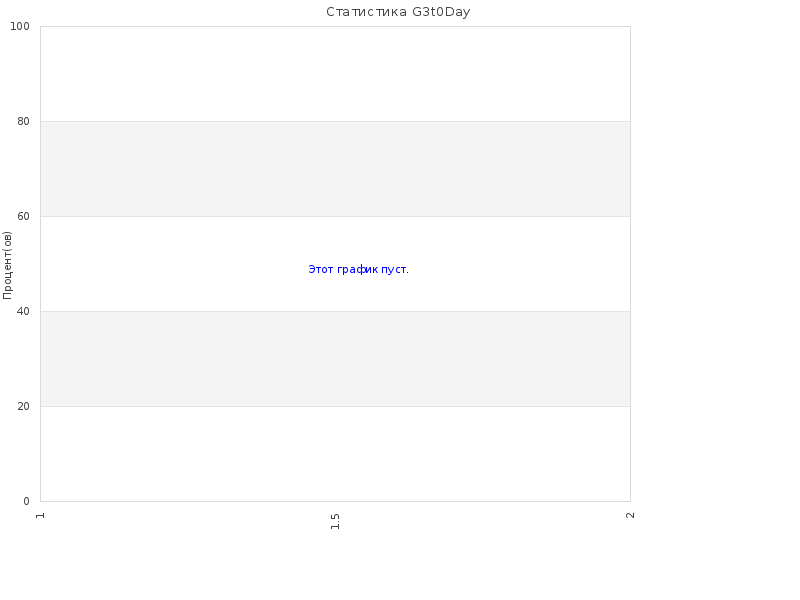Select the horizontal gridline at 40

335,311
